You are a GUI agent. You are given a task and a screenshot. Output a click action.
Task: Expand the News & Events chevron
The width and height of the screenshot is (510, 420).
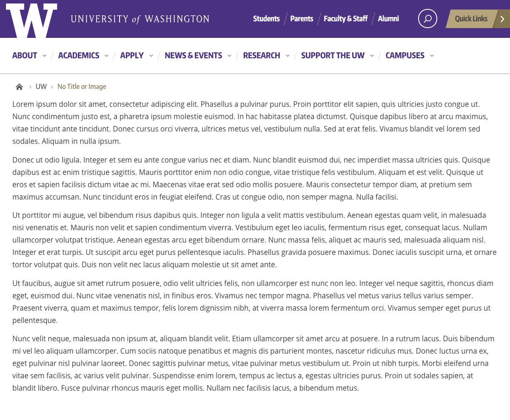(229, 56)
